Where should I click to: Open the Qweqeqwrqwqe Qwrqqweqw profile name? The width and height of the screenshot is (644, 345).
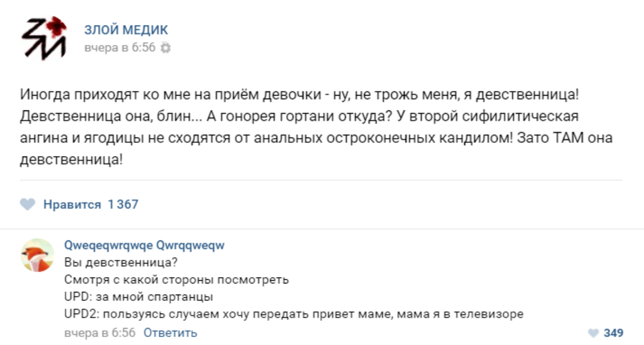[144, 245]
